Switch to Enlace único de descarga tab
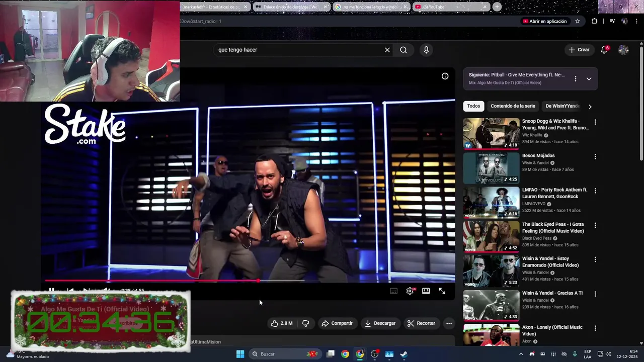This screenshot has width=644, height=362. [291, 7]
